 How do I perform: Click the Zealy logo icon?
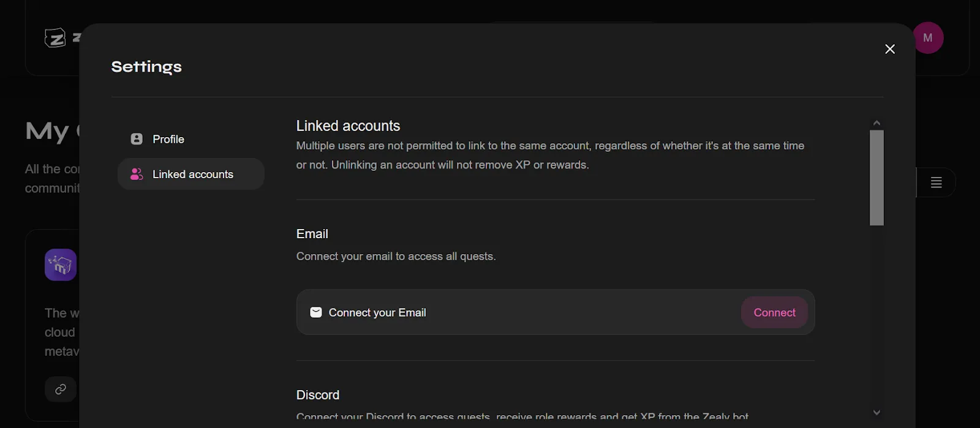coord(55,38)
